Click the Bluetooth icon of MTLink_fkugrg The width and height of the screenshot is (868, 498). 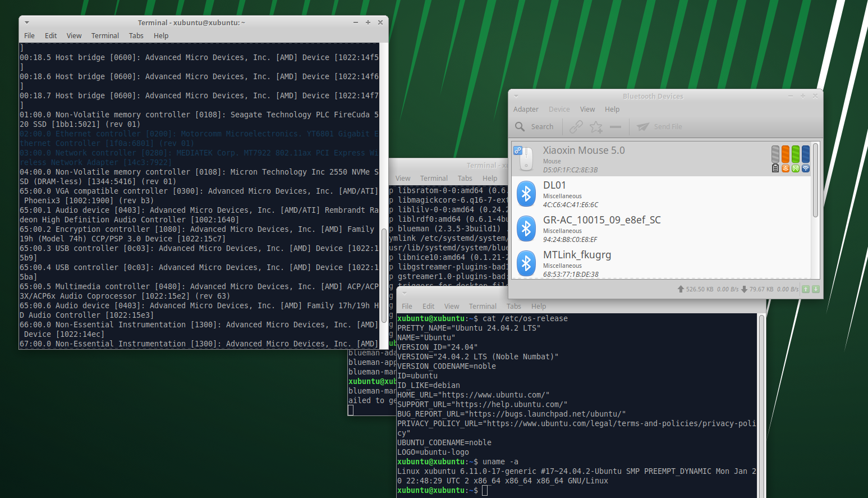pos(526,263)
